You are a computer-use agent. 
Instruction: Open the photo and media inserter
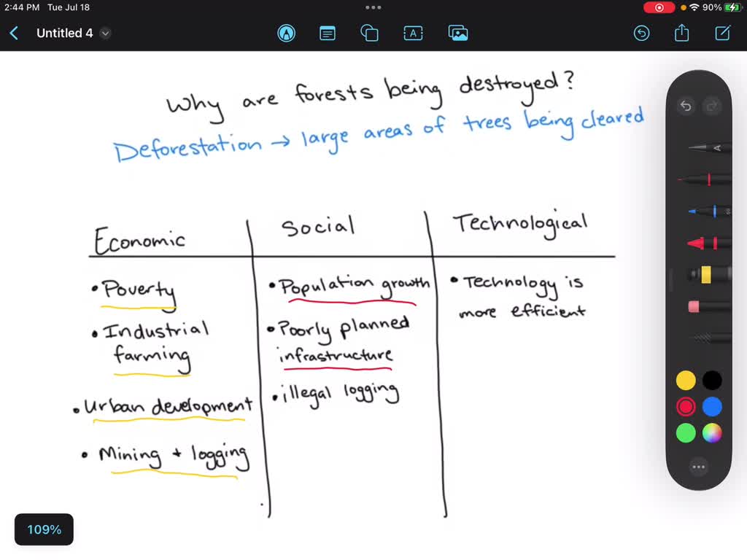coord(458,34)
